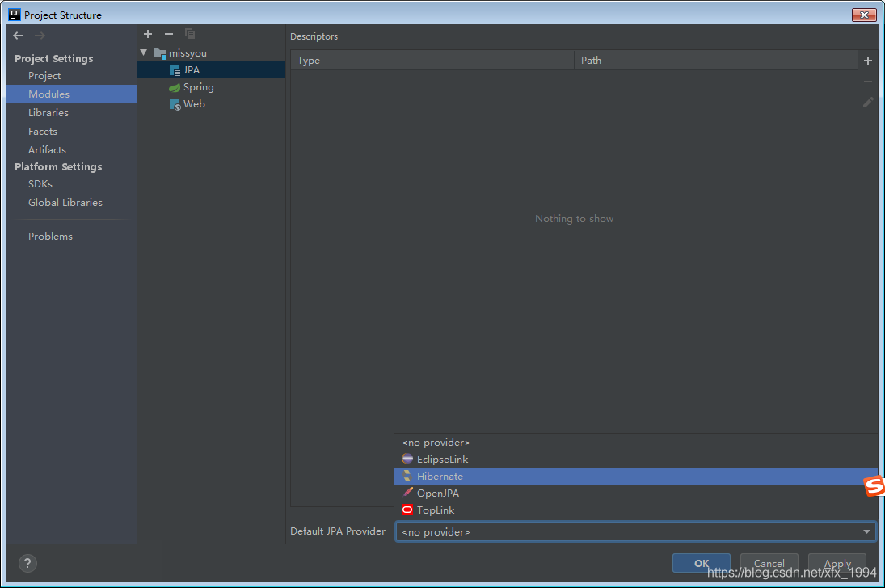Open the Modules settings page

pos(72,94)
